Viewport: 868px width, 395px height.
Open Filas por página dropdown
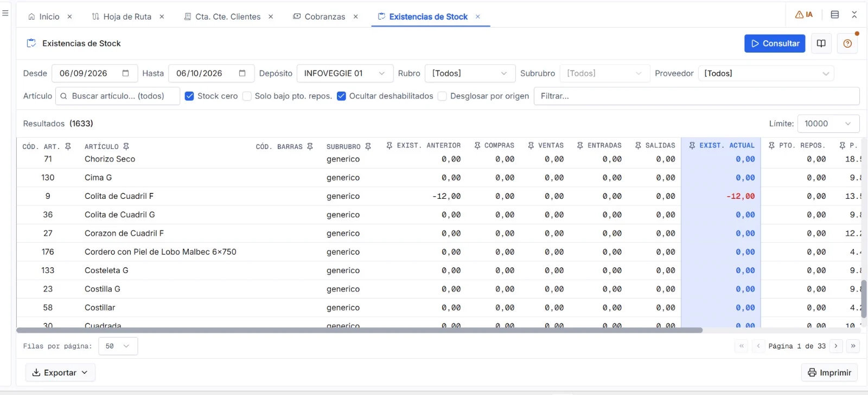[118, 346]
